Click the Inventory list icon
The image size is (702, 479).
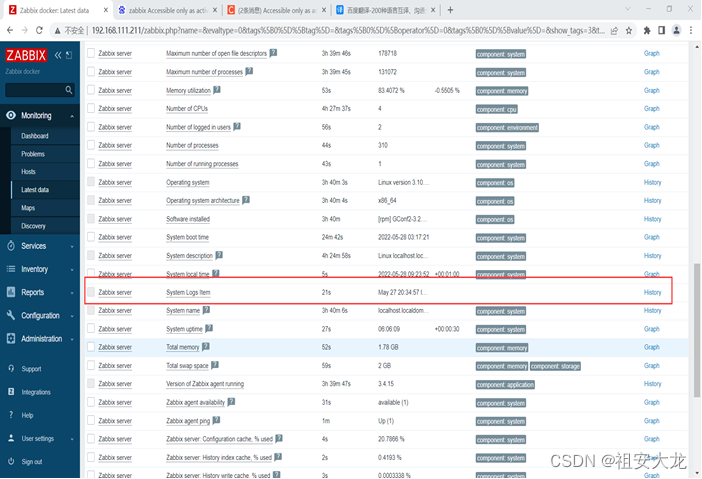11,269
